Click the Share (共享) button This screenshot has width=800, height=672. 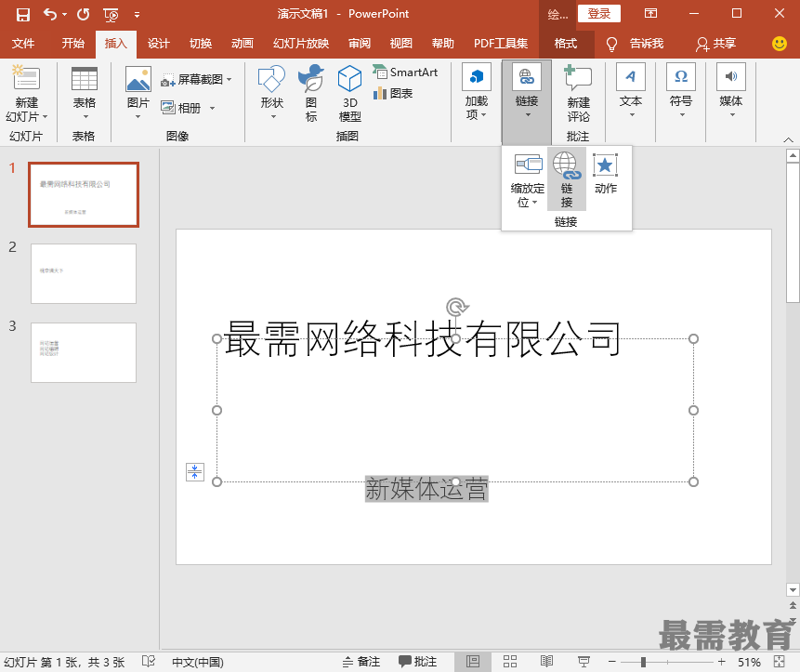(715, 44)
